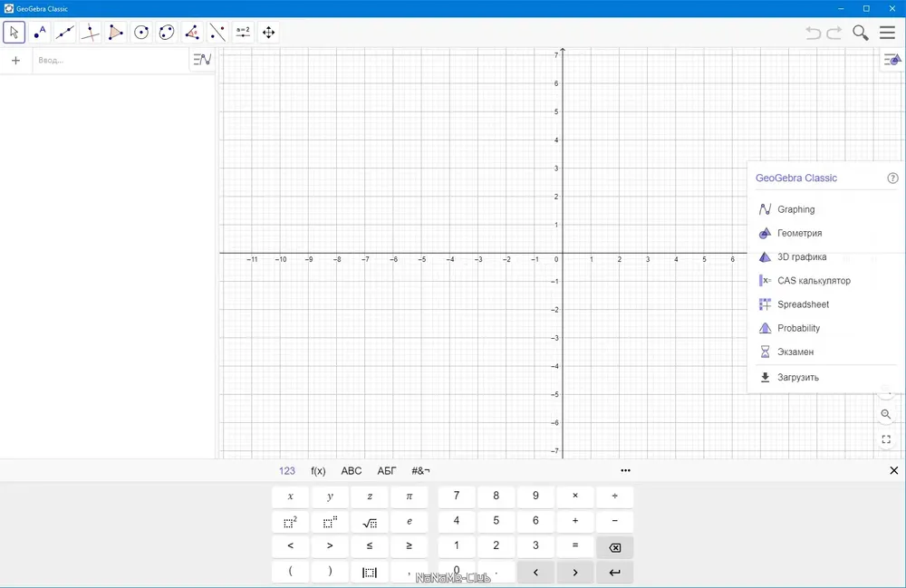
Task: Select the Perpendicular Line tool
Action: click(90, 33)
